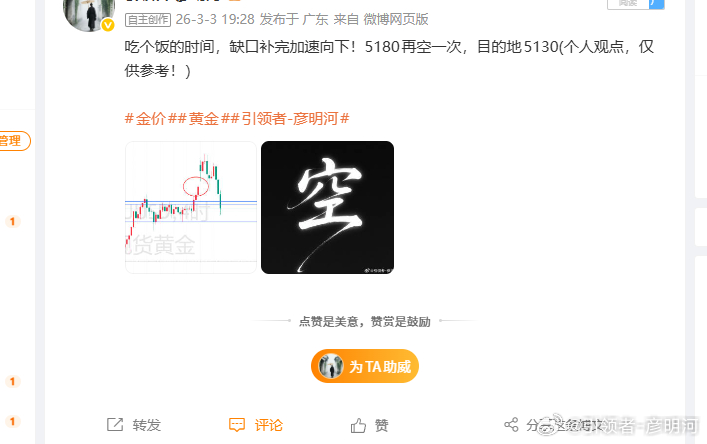Click the comment (评论) speech bubble icon
Image resolution: width=707 pixels, height=444 pixels.
237,425
